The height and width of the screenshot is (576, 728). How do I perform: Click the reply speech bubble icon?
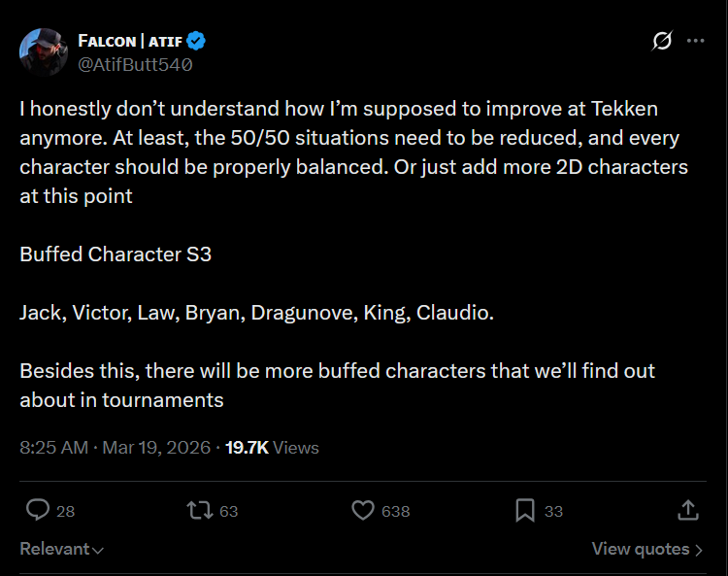[x=38, y=510]
